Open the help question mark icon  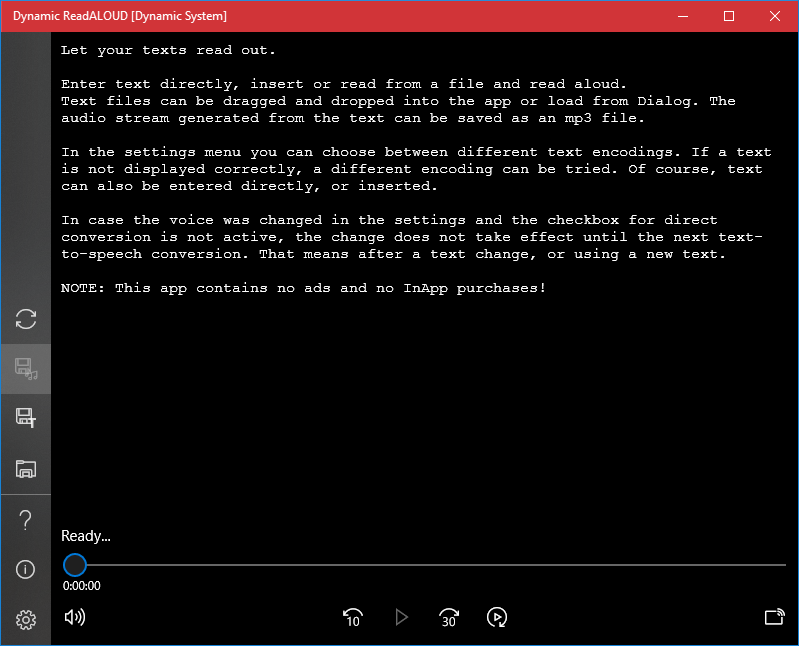25,520
